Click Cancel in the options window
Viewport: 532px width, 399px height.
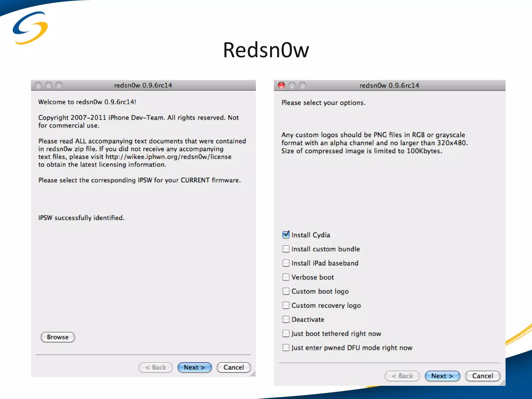(x=483, y=376)
